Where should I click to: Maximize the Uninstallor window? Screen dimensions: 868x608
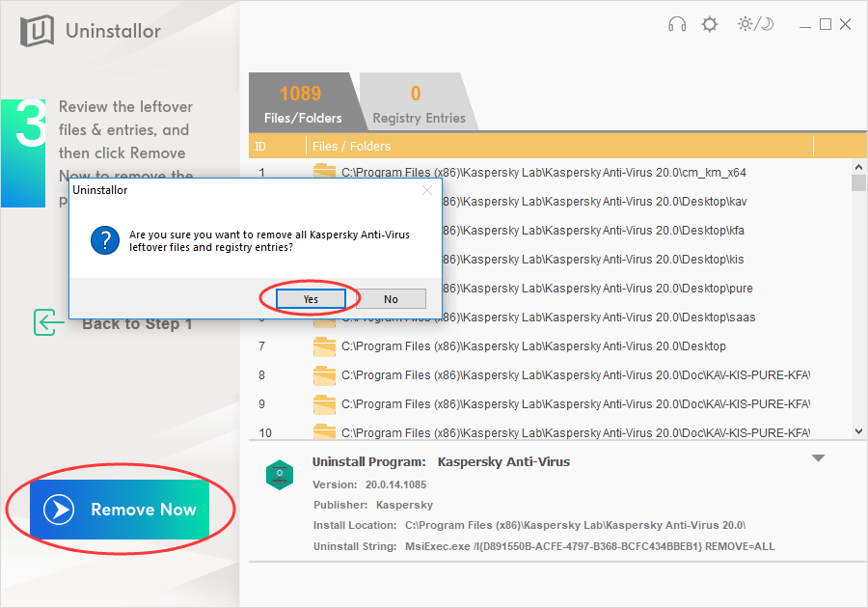(x=826, y=24)
